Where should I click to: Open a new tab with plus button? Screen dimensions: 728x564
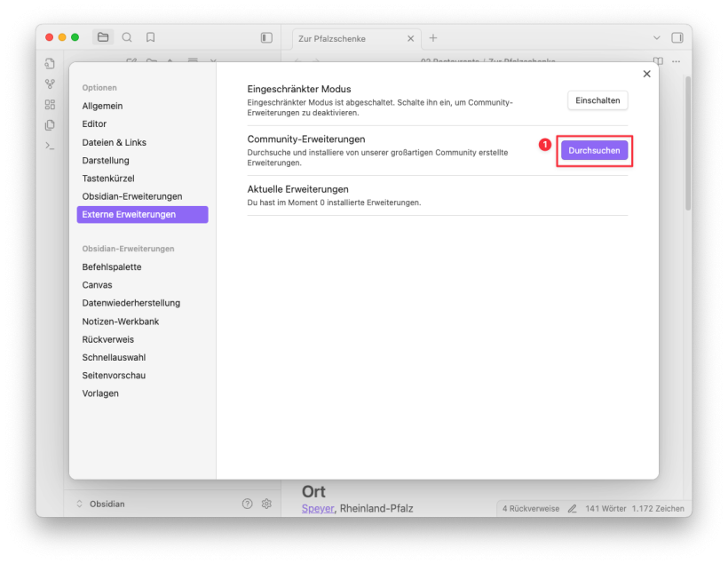point(433,38)
